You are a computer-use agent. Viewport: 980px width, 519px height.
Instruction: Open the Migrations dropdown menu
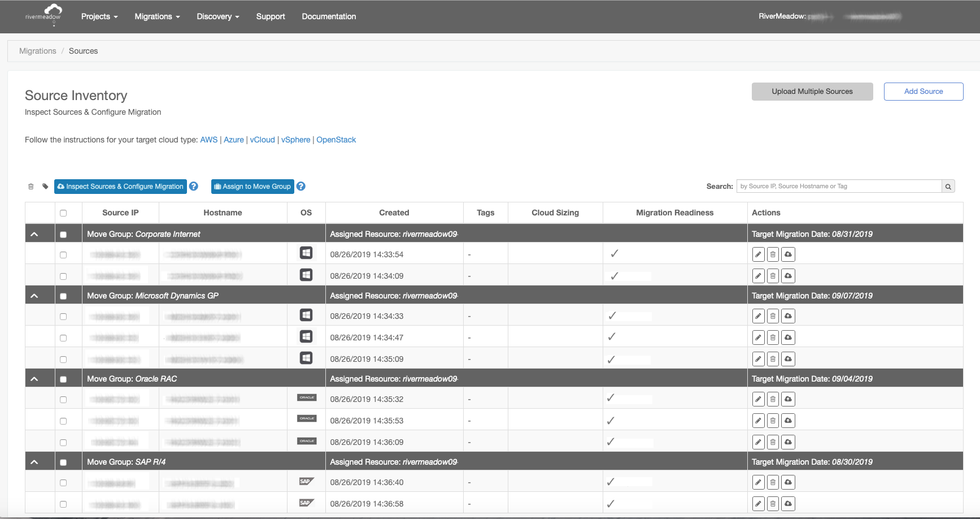coord(157,16)
